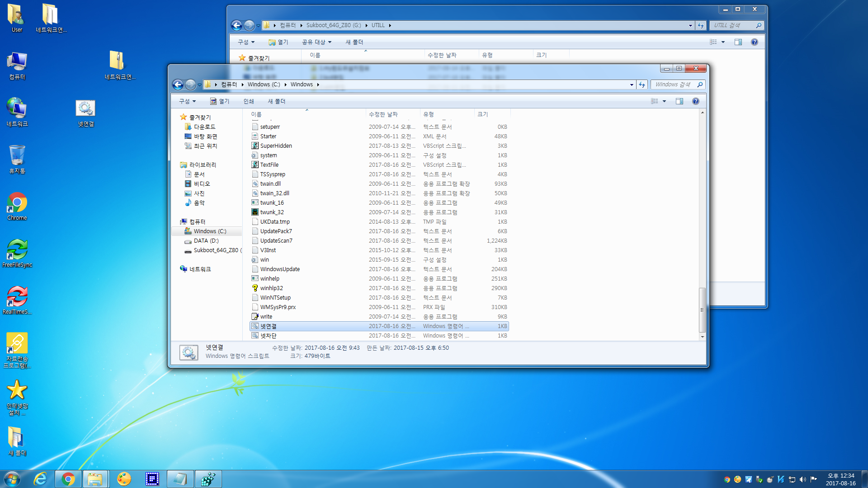Image resolution: width=868 pixels, height=488 pixels.
Task: Toggle preview pane in Windows window
Action: tap(679, 101)
